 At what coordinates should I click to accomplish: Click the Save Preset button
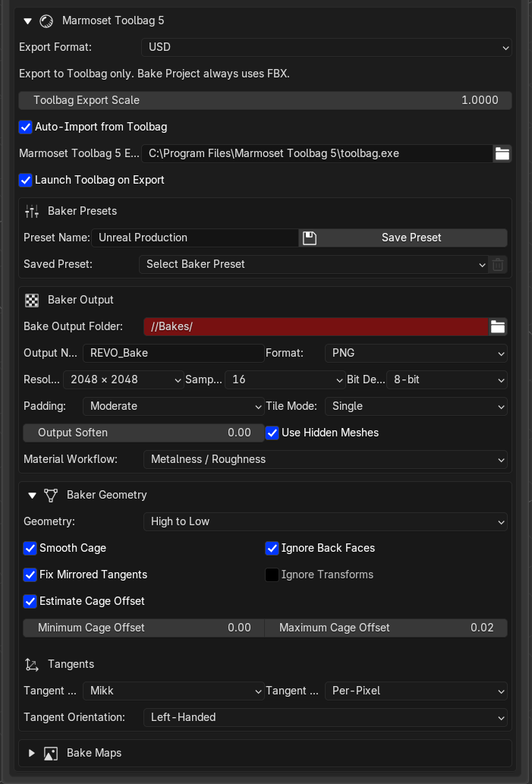[x=411, y=238]
